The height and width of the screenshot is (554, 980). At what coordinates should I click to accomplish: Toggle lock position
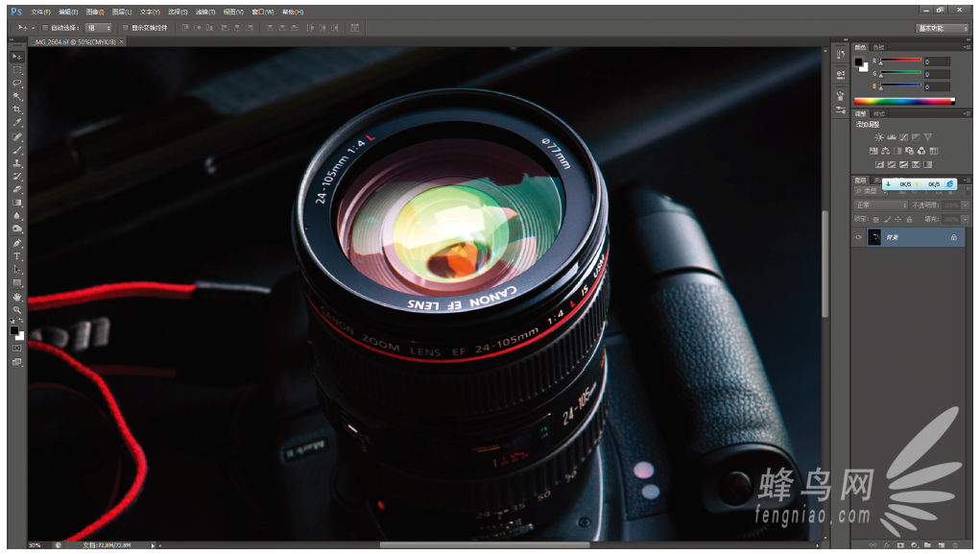click(x=898, y=220)
